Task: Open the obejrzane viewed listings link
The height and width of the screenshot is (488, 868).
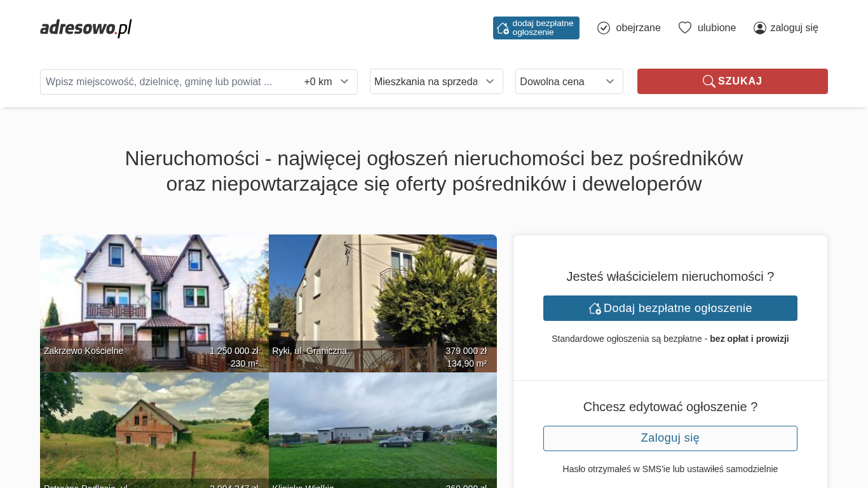Action: (x=638, y=28)
